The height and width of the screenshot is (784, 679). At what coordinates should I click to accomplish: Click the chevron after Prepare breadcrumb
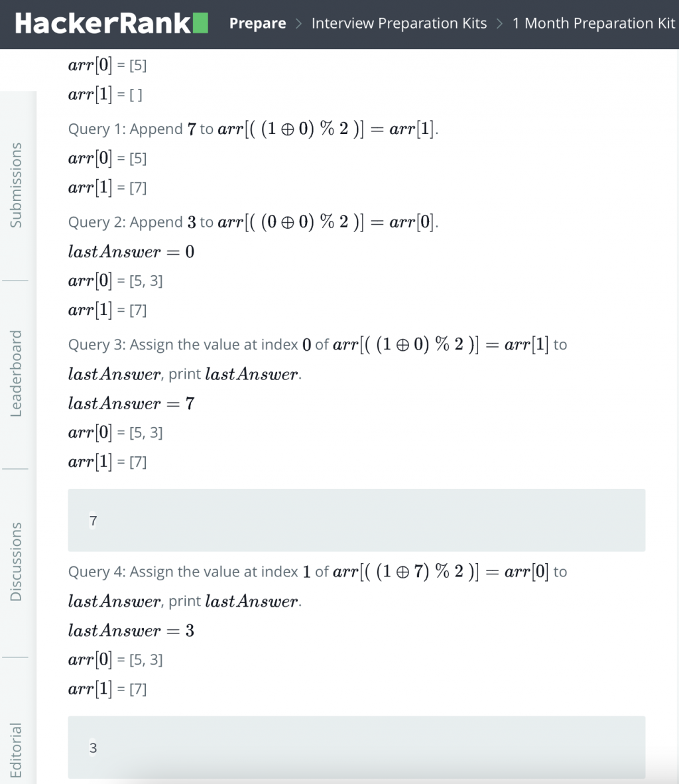(x=298, y=23)
